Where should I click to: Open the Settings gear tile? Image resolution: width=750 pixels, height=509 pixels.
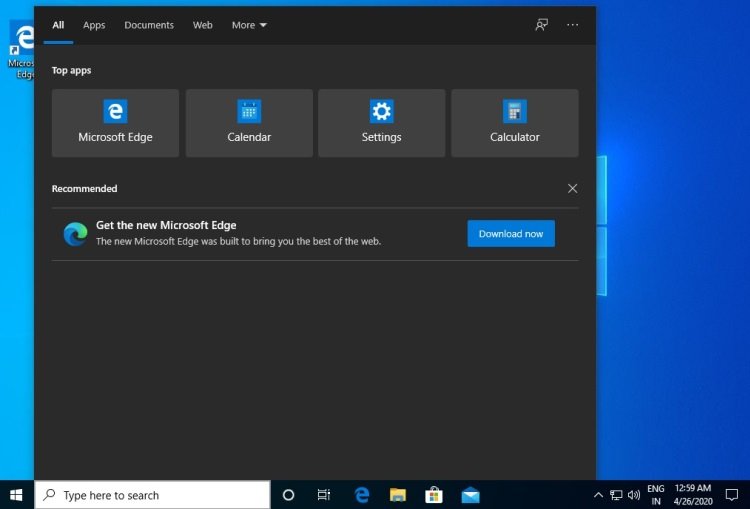pos(382,123)
